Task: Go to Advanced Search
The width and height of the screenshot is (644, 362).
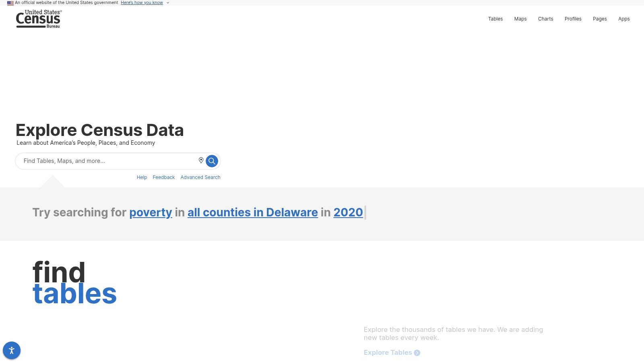Action: point(200,177)
